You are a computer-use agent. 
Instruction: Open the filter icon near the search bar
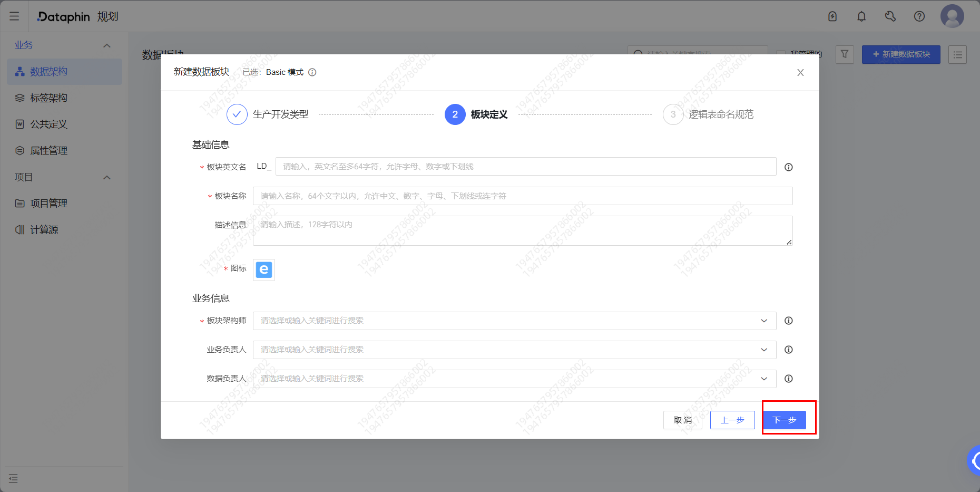click(x=845, y=54)
